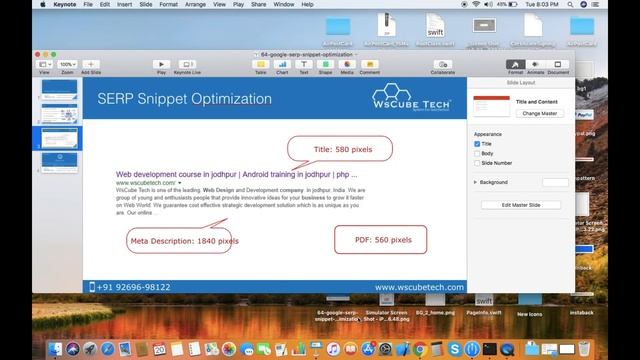Open the Edit menu

(x=105, y=4)
